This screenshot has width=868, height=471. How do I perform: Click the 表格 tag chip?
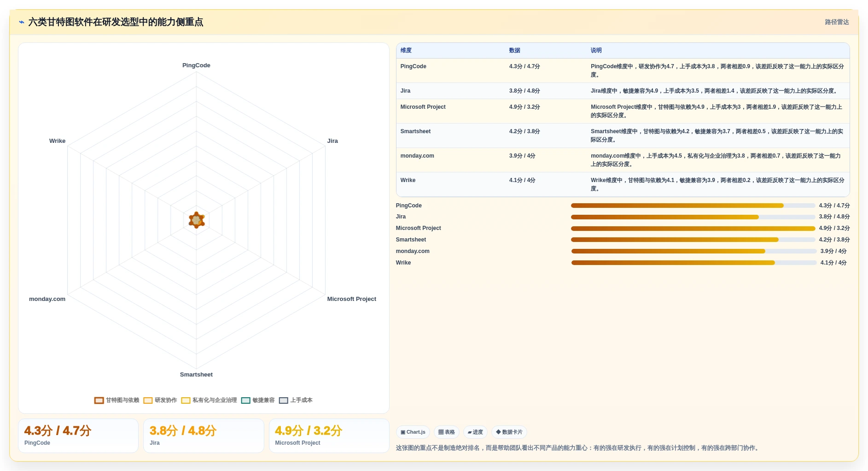pyautogui.click(x=447, y=432)
